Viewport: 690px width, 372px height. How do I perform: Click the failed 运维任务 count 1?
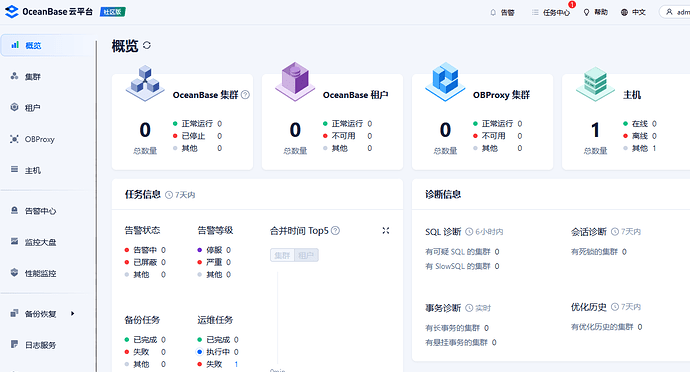pos(236,364)
